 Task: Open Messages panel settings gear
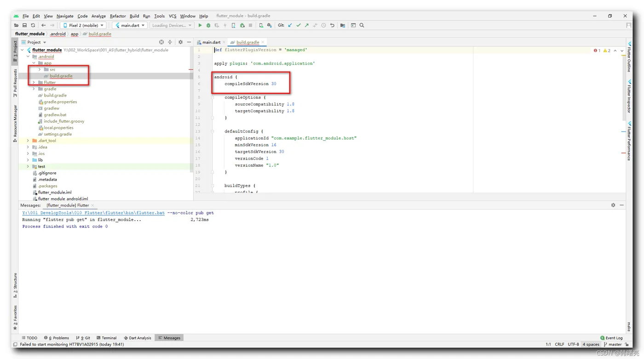pos(613,205)
